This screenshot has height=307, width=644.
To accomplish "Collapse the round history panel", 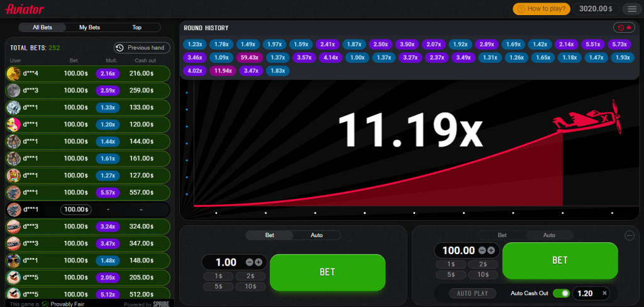I will coord(623,28).
